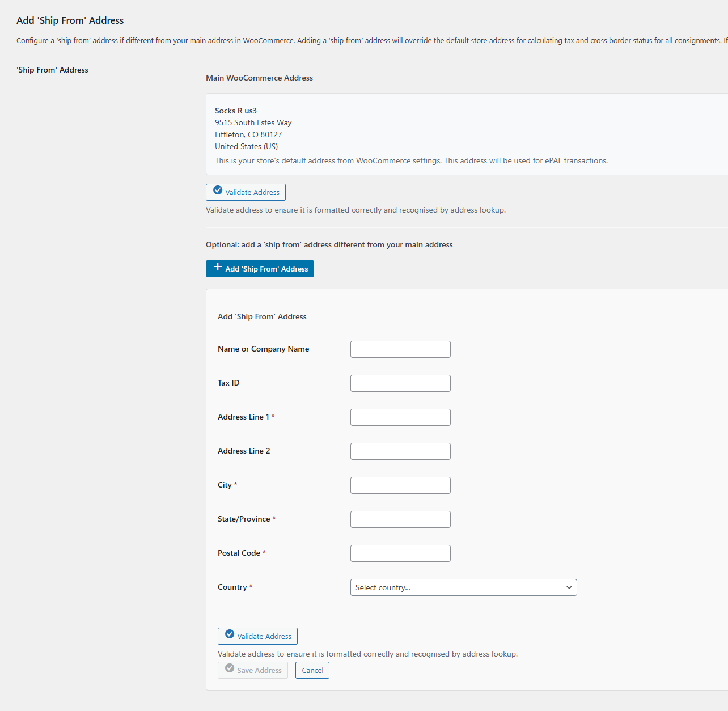Click Validate Address below the Country field
Image resolution: width=728 pixels, height=711 pixels.
tap(257, 636)
